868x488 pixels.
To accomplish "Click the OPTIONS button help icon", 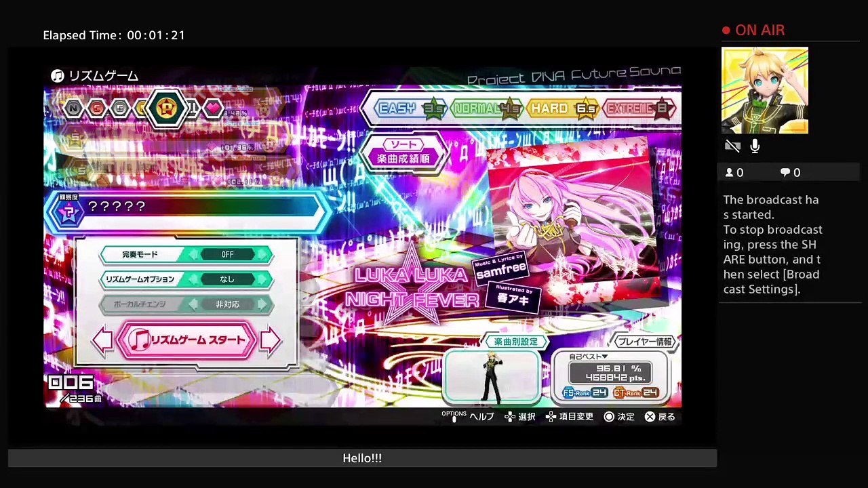I will pos(454,416).
